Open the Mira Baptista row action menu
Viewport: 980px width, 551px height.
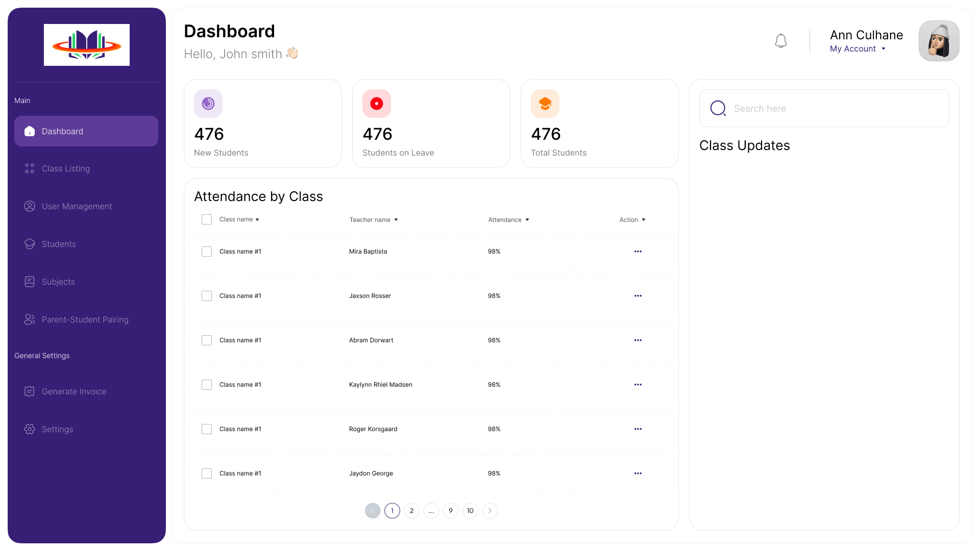638,252
